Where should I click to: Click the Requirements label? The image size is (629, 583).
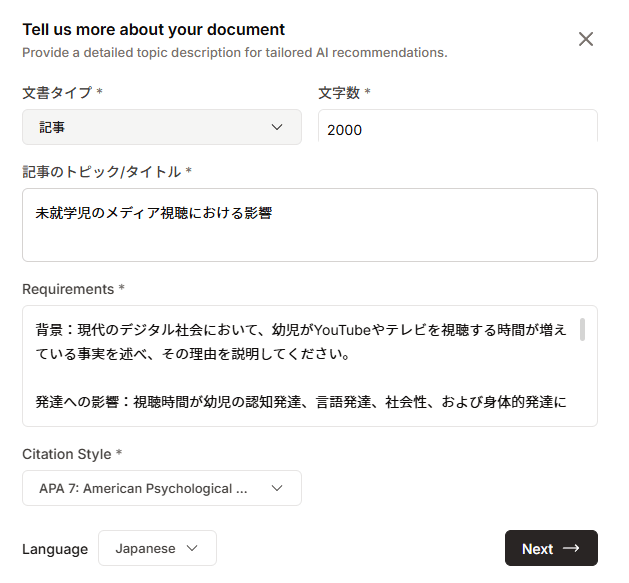pyautogui.click(x=68, y=289)
